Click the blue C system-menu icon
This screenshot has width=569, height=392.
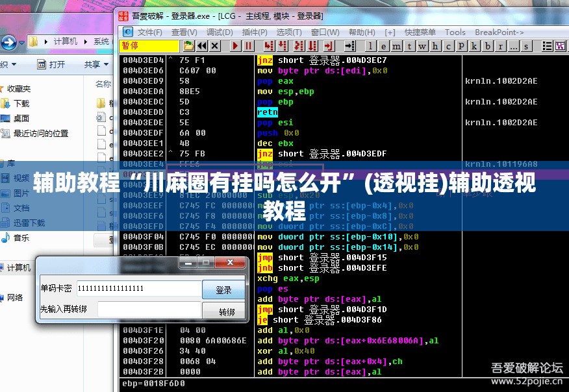(128, 32)
